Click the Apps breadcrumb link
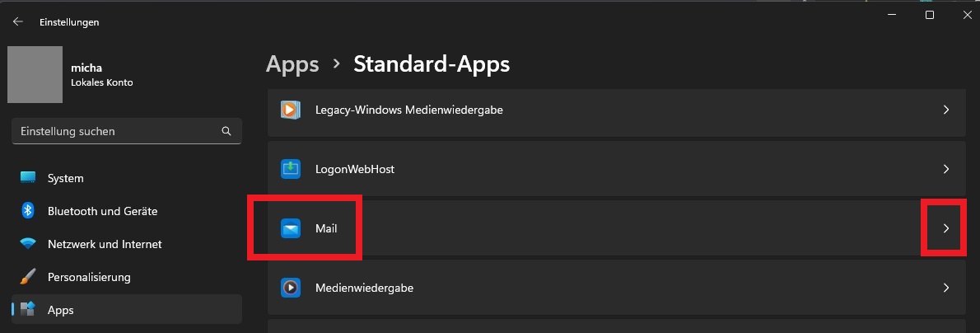 pos(292,63)
